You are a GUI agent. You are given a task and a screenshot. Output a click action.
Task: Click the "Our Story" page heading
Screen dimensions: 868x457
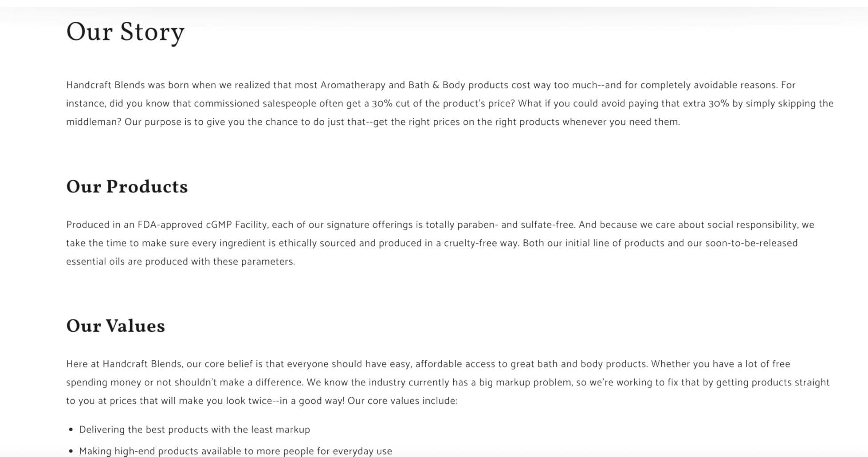point(125,33)
